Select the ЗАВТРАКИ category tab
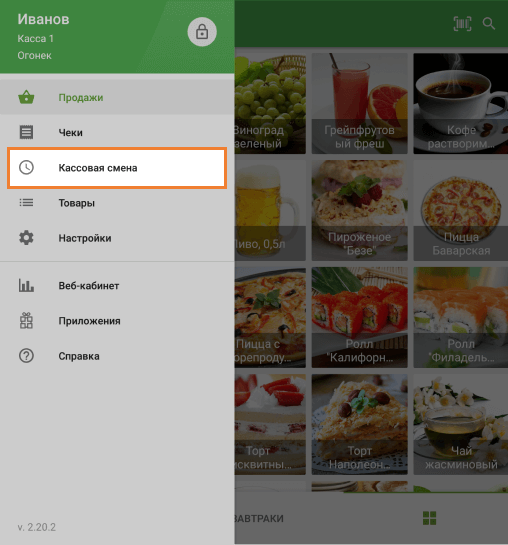508x545 pixels. pyautogui.click(x=260, y=519)
